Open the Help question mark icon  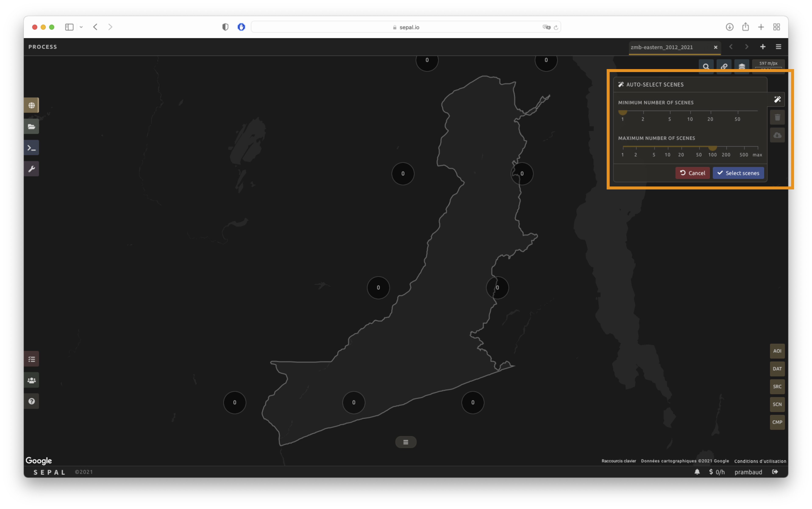pyautogui.click(x=31, y=401)
